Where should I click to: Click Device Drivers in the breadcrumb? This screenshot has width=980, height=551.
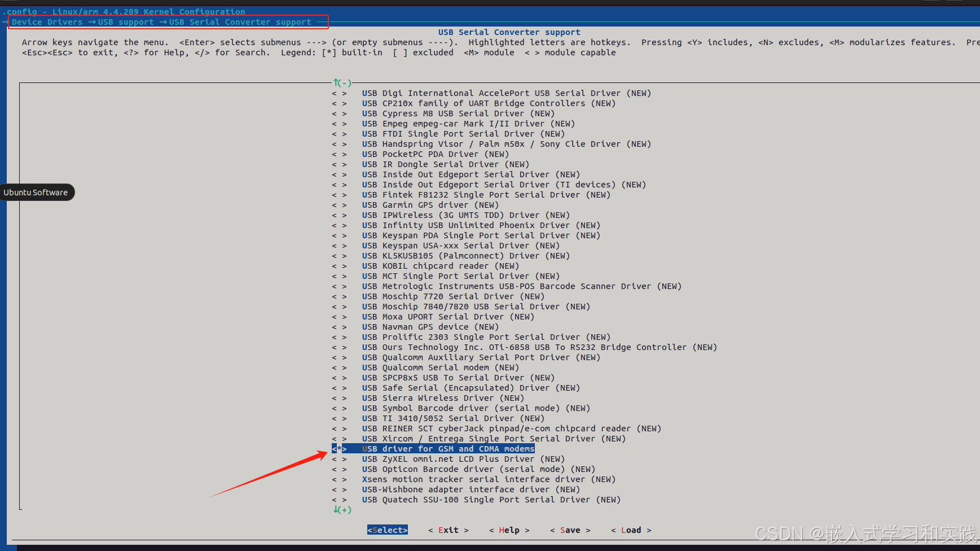(x=47, y=22)
